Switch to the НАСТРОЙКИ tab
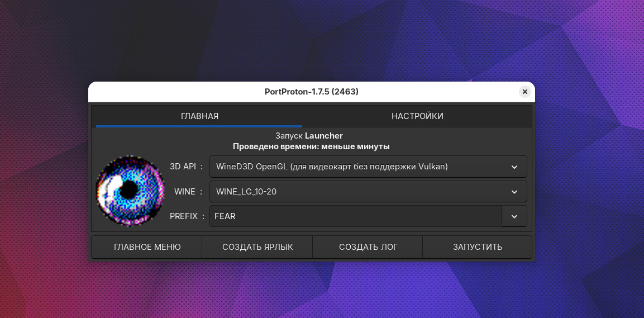644x318 pixels. [x=417, y=116]
